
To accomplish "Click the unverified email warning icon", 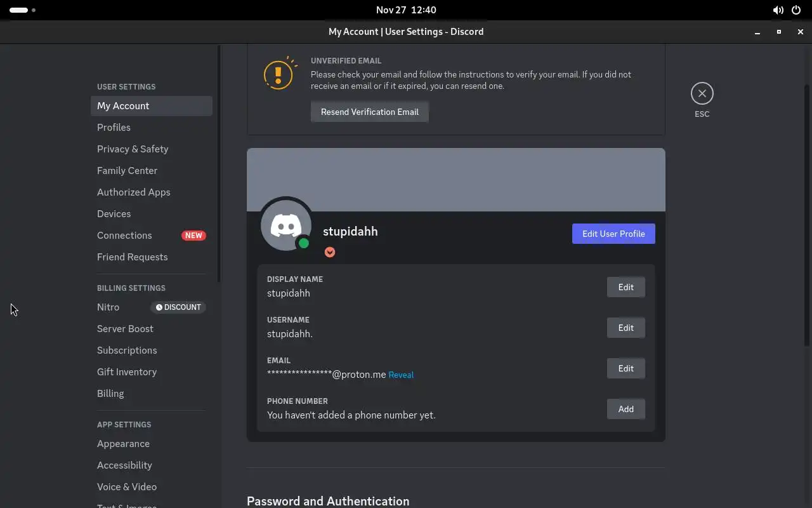I will pos(279,74).
